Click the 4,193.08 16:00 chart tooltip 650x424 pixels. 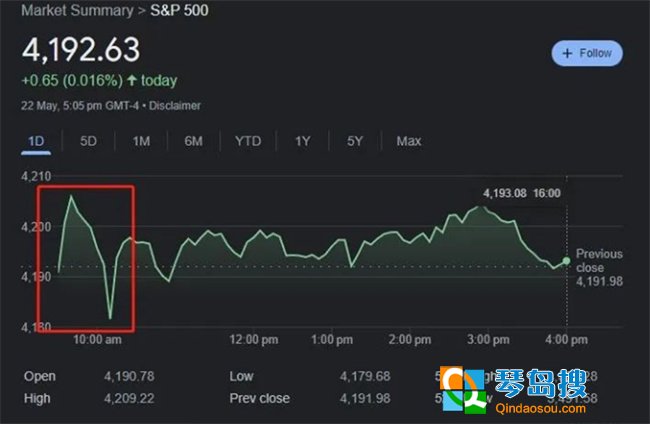(x=521, y=193)
